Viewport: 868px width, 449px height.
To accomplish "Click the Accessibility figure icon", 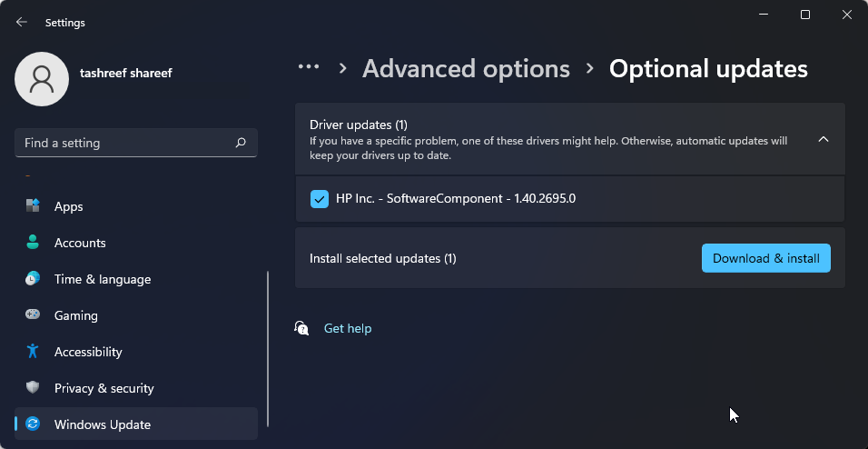I will (x=33, y=352).
